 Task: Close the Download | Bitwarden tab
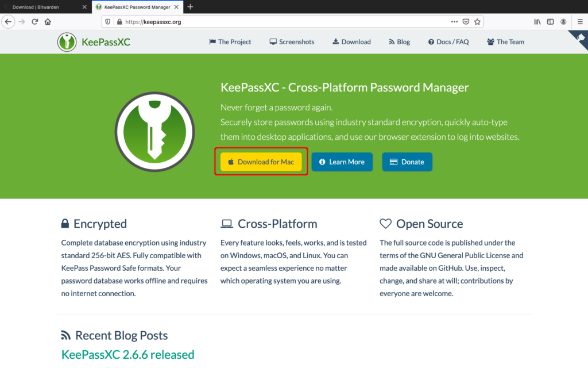point(84,7)
